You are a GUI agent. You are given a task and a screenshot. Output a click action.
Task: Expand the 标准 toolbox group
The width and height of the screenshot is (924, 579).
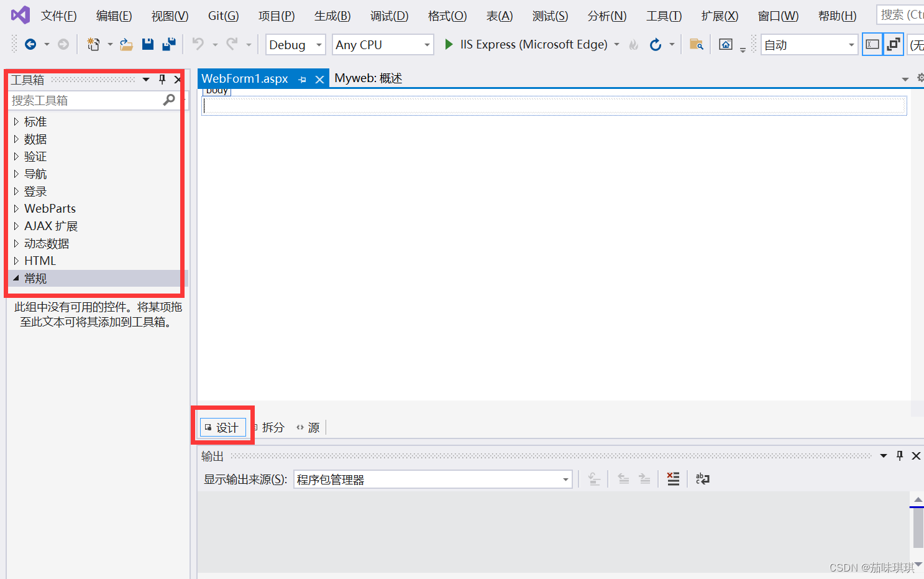click(16, 121)
